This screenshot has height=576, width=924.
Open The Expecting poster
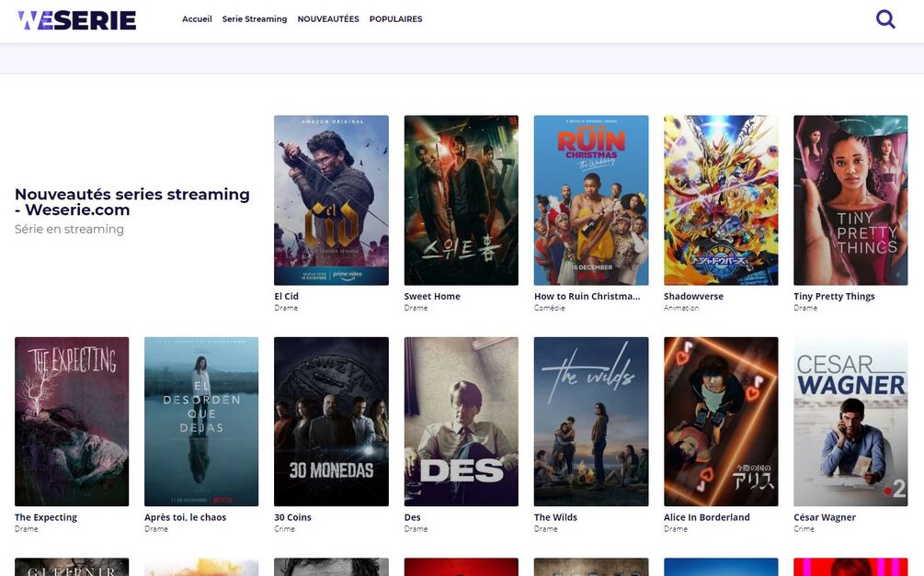pos(72,422)
